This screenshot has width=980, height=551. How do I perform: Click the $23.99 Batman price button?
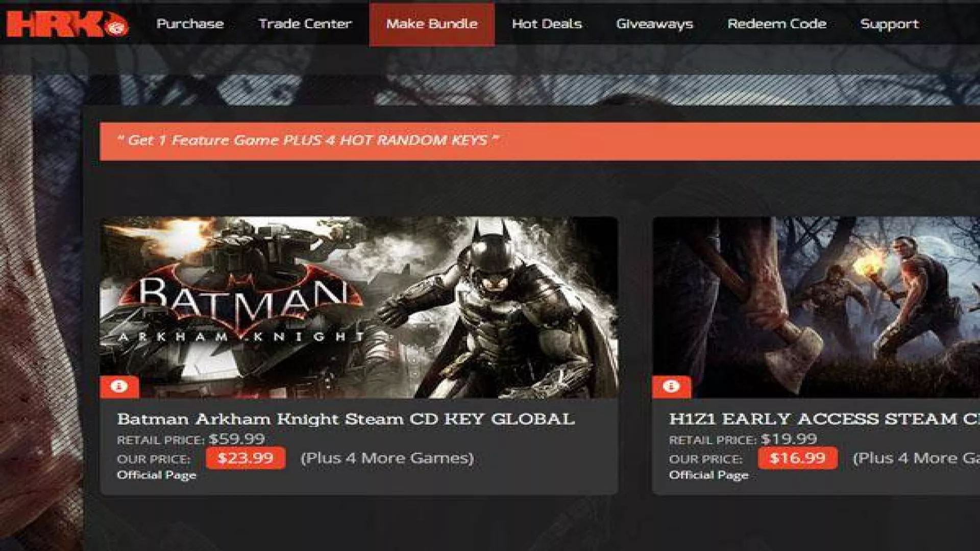point(246,458)
